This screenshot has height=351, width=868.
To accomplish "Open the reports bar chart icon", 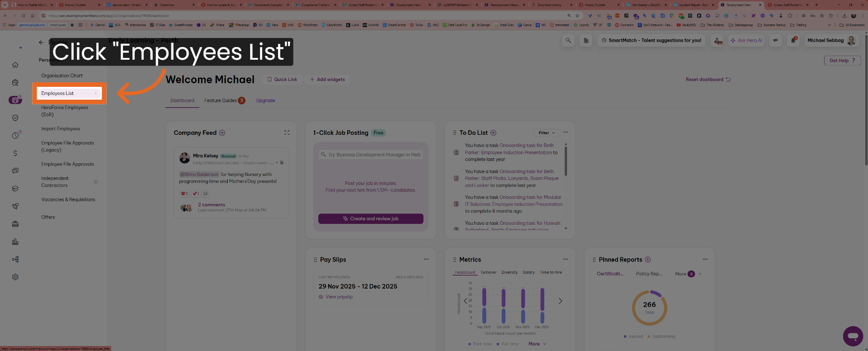I will (15, 242).
